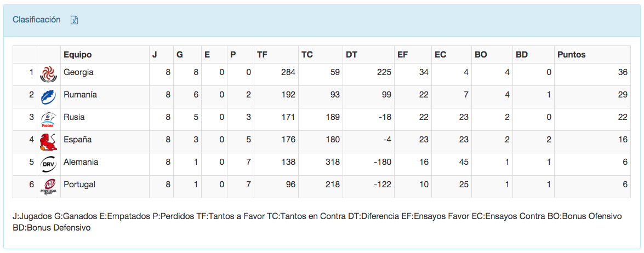This screenshot has width=644, height=253.
Task: Open the Clasificación panel heading
Action: pyautogui.click(x=37, y=20)
